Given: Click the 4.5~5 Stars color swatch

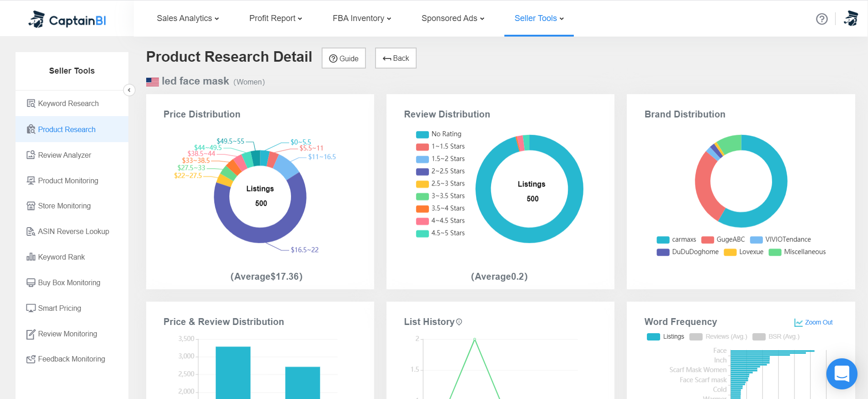Looking at the screenshot, I should point(422,233).
